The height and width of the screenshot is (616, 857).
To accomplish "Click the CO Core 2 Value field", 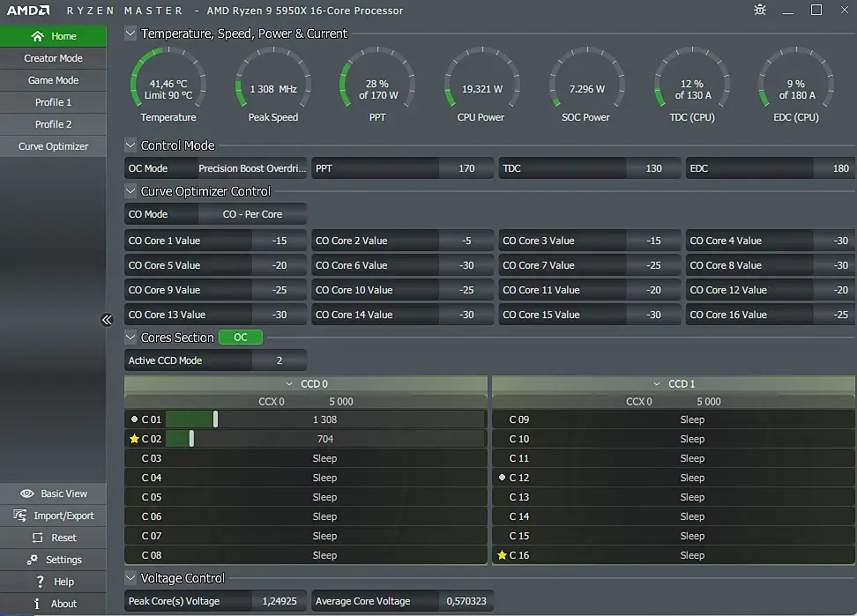I will point(466,241).
